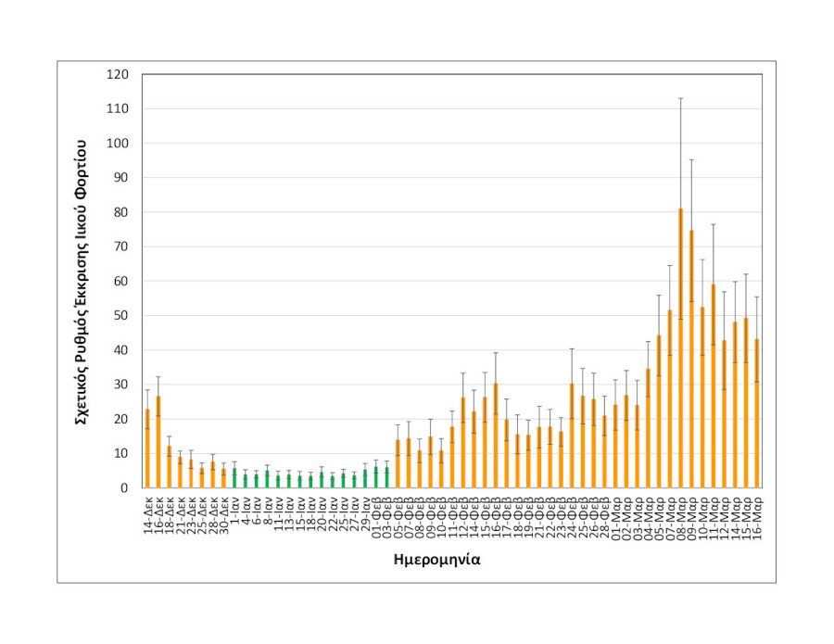Click the green bar at 03-Φεβ

[x=387, y=478]
